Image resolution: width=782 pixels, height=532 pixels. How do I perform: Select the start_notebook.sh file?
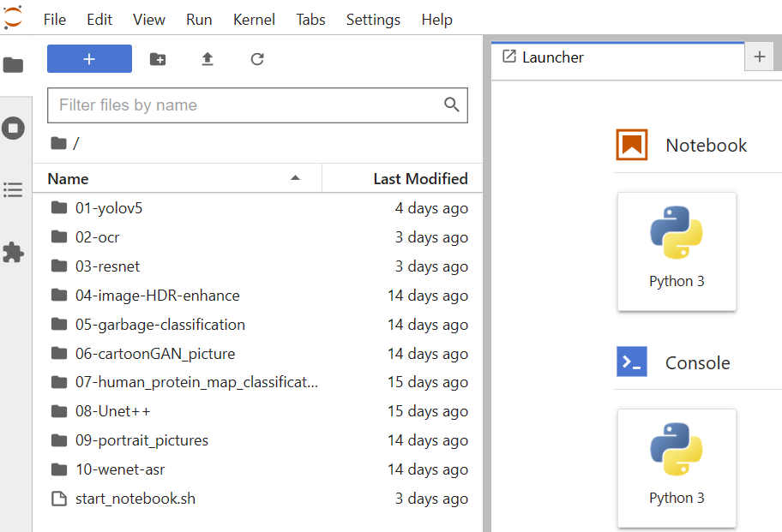pos(258,499)
